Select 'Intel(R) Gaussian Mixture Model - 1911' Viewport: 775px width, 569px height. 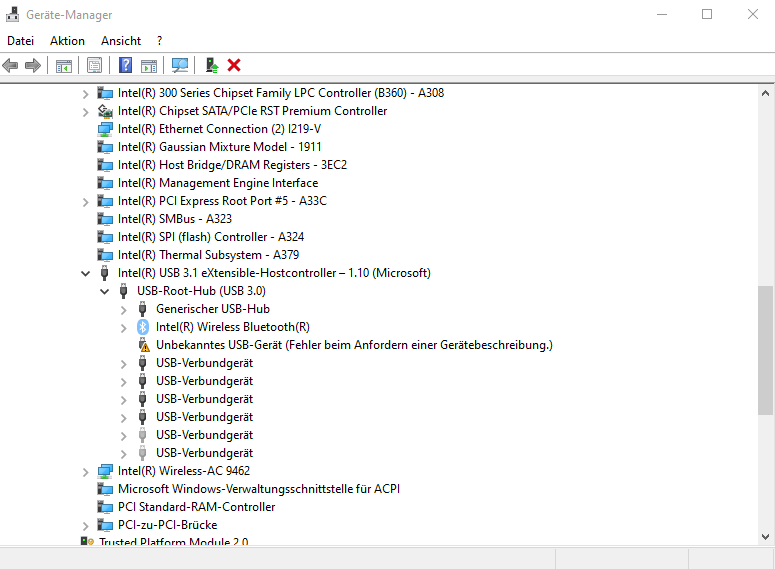click(x=219, y=147)
